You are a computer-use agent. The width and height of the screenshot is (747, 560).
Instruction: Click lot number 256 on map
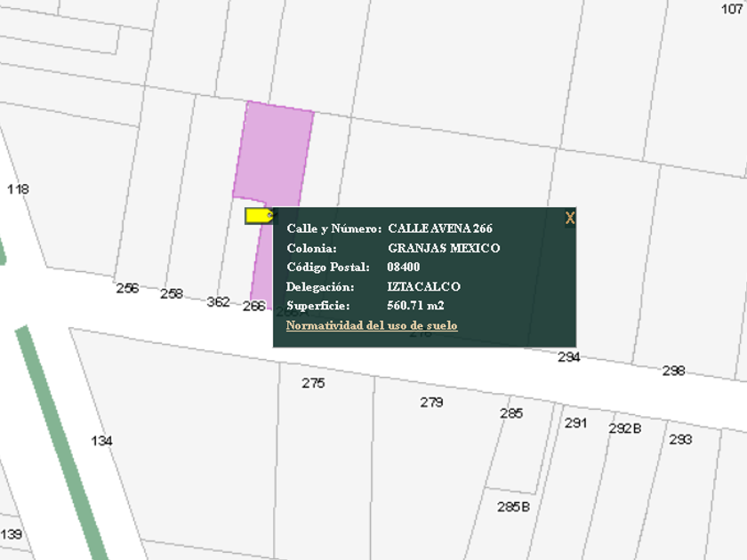click(127, 288)
